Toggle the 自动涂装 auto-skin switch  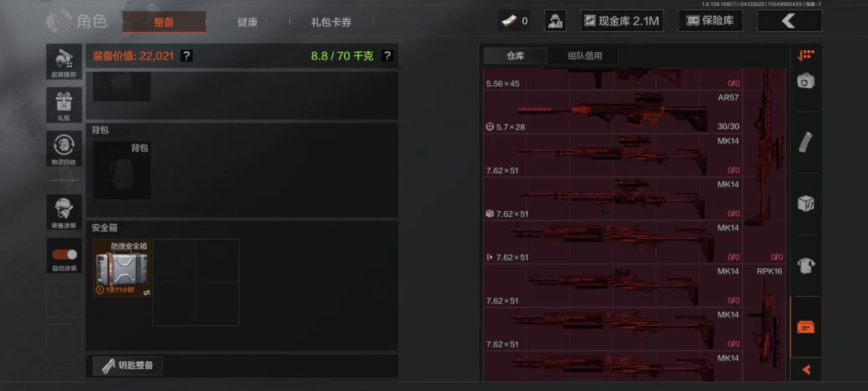64,256
